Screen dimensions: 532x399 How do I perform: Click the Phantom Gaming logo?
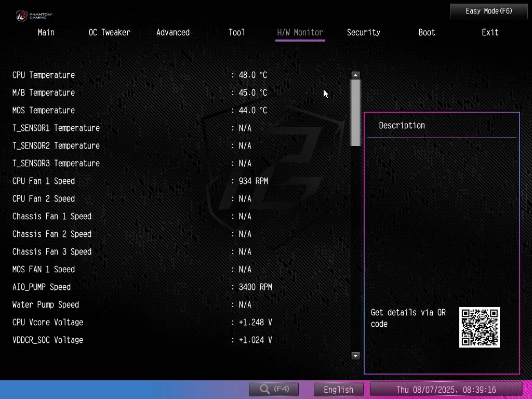pyautogui.click(x=35, y=16)
